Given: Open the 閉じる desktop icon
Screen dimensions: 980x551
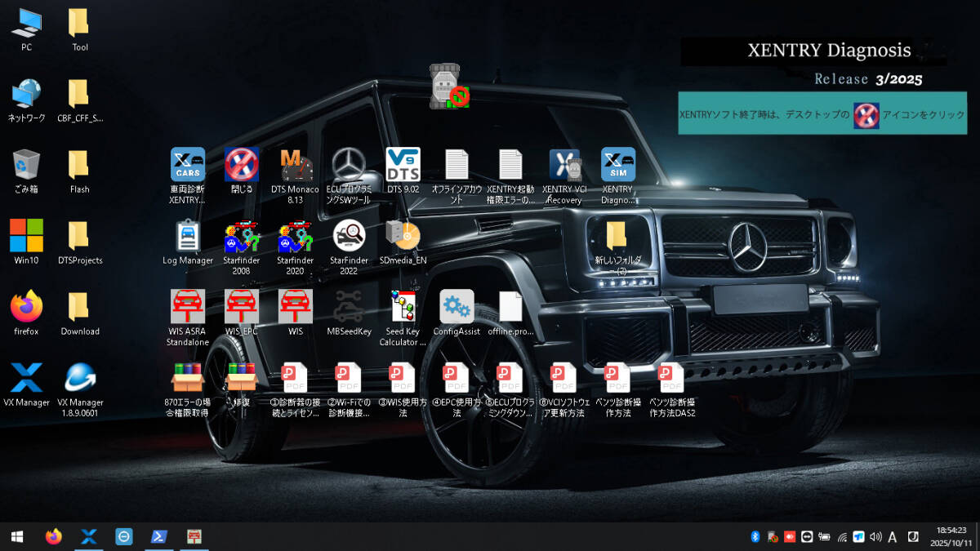Looking at the screenshot, I should (x=242, y=171).
